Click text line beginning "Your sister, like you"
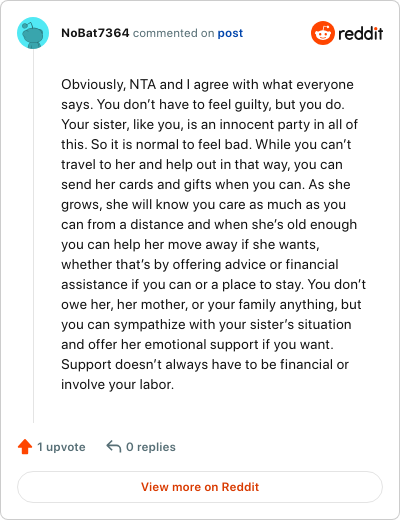Screen dimensions: 400x520 point(209,124)
